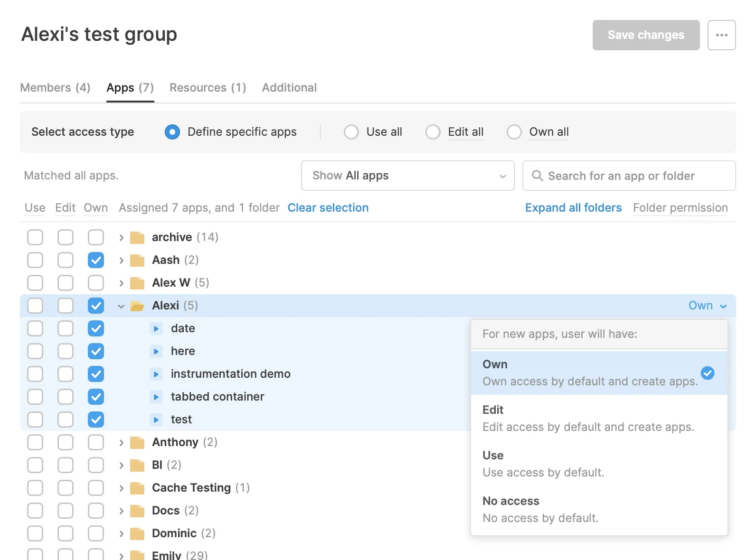Click the Edit column header
The image size is (756, 560).
(x=65, y=208)
